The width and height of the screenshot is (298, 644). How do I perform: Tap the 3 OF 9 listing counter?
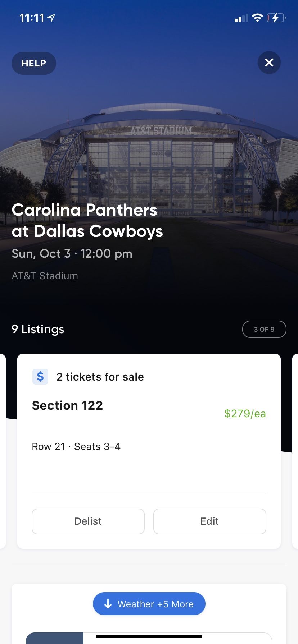264,329
